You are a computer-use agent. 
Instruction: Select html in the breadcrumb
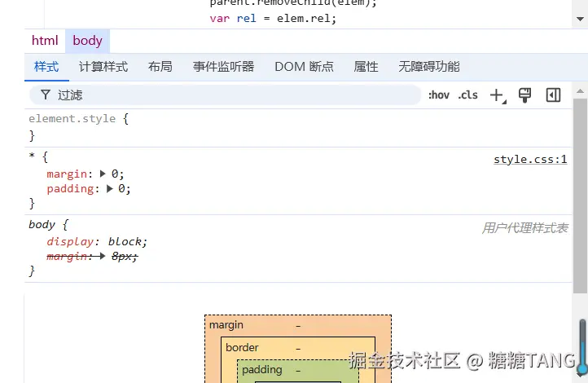[x=45, y=41]
